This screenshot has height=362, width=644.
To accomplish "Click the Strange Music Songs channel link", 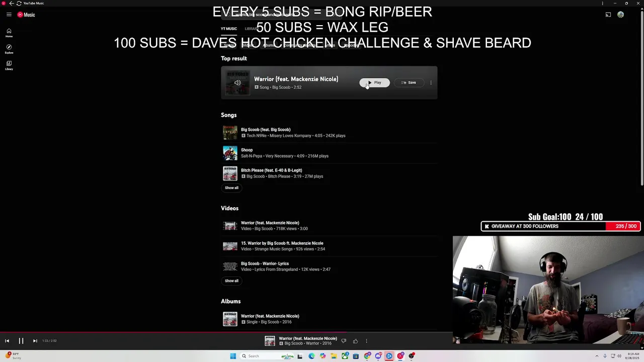I will (273, 249).
